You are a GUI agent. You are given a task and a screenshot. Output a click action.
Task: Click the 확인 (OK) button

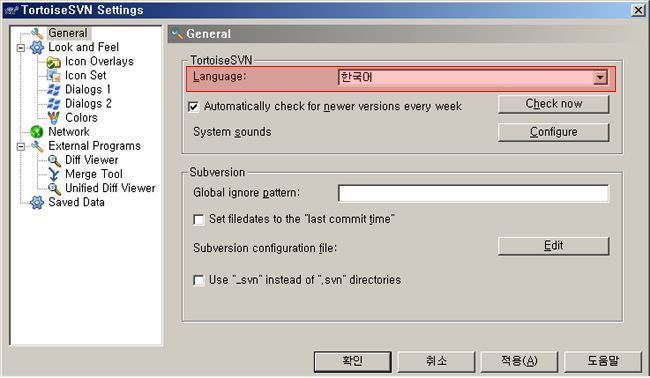pyautogui.click(x=352, y=361)
